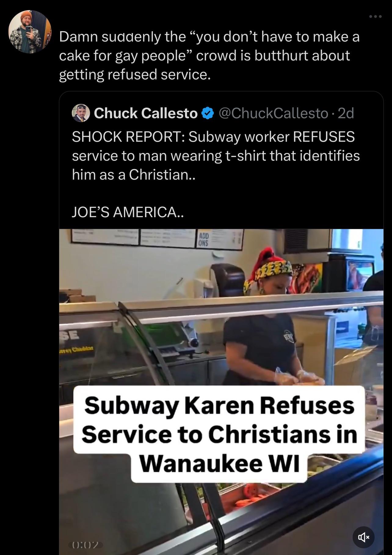Click the Subway Karen caption overlay

(219, 434)
